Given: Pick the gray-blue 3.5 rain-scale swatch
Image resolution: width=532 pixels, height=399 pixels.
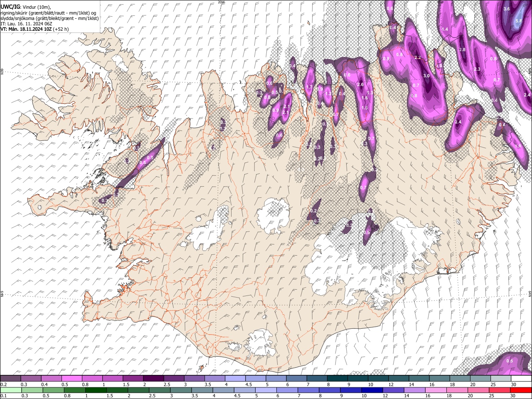Looking at the screenshot, I should click(x=202, y=390).
